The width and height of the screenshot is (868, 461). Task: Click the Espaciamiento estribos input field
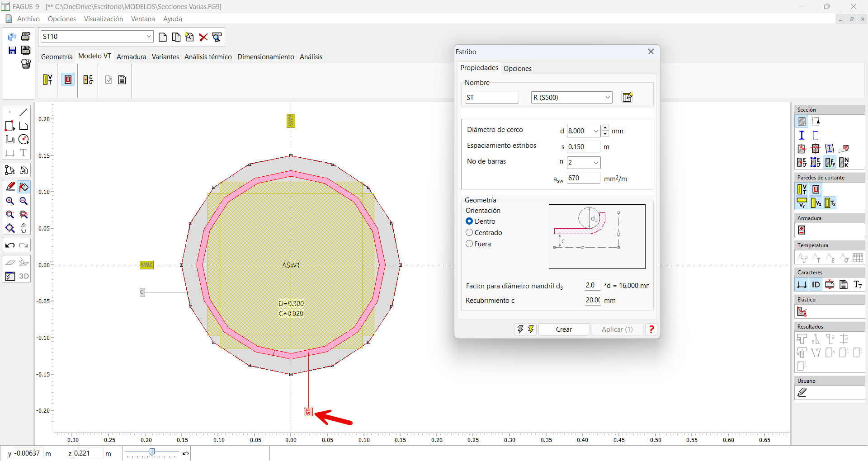(583, 147)
